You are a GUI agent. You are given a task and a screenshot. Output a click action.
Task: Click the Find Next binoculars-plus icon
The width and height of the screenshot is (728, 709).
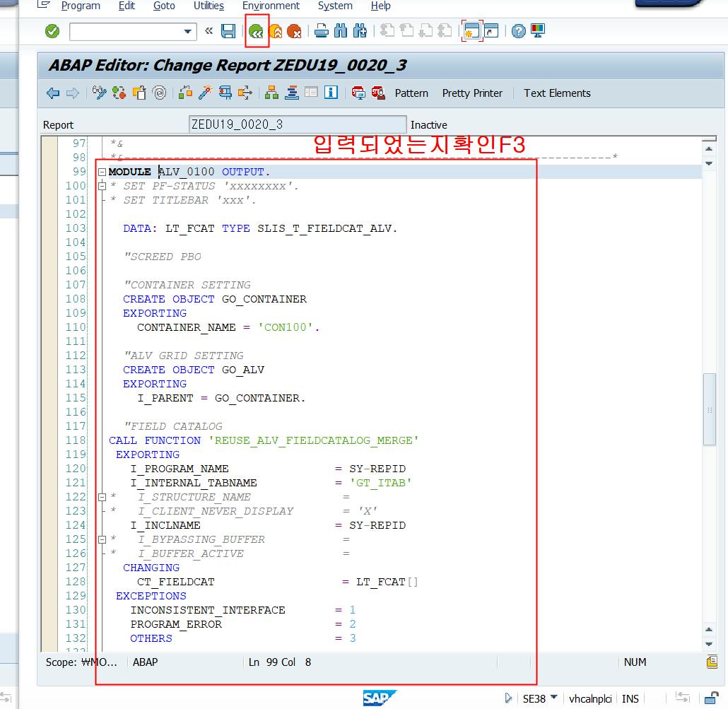click(x=360, y=31)
